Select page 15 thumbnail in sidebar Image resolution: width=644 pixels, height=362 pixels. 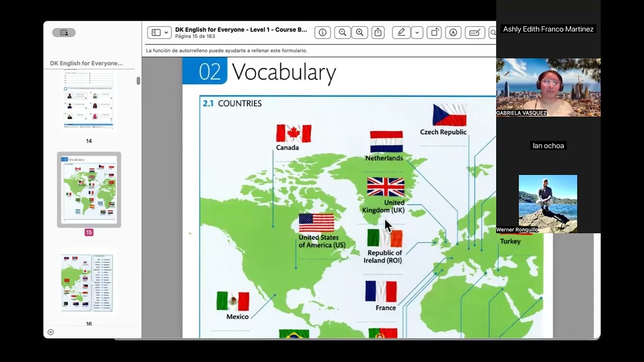(89, 190)
